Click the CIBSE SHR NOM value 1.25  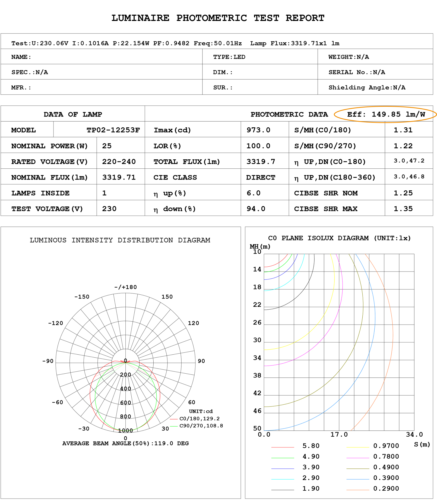(403, 193)
